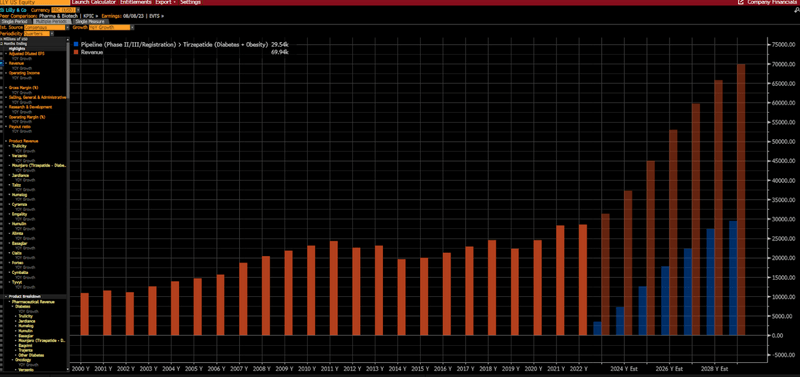The width and height of the screenshot is (800, 377).
Task: Click the blue Tirzepatide pipeline legend swatch
Action: tap(76, 45)
